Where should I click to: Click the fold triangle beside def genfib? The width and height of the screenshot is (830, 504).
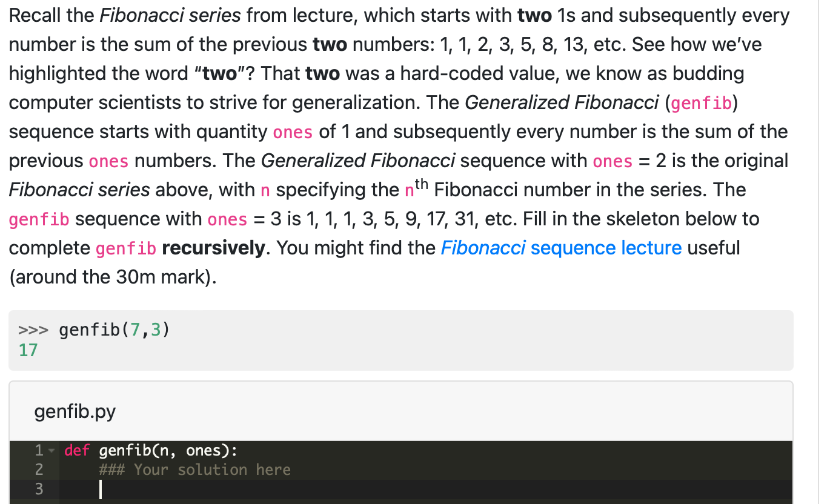click(51, 451)
